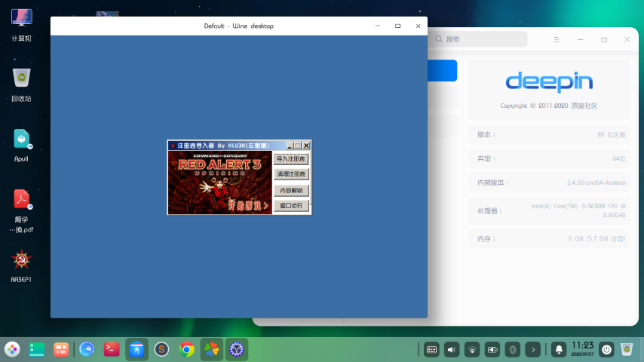Open the Wi-Fi network tray icon

coord(472,350)
